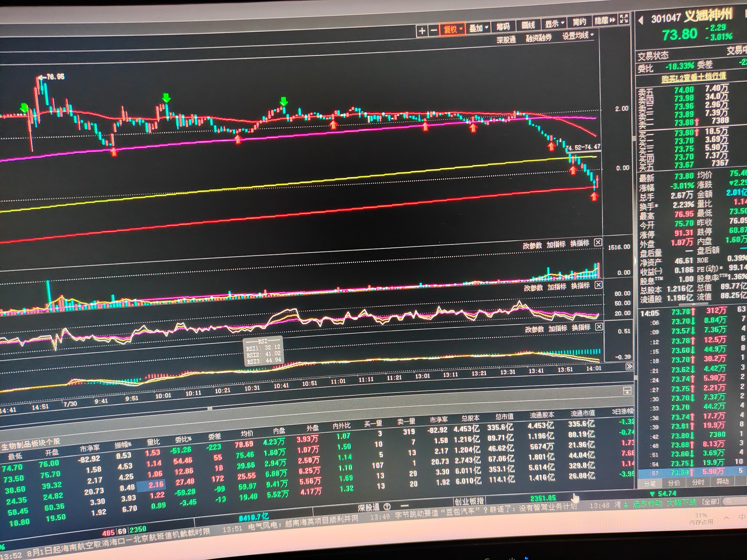Open the 复权 adjustment dropdown
This screenshot has height=560, width=747.
pyautogui.click(x=453, y=29)
